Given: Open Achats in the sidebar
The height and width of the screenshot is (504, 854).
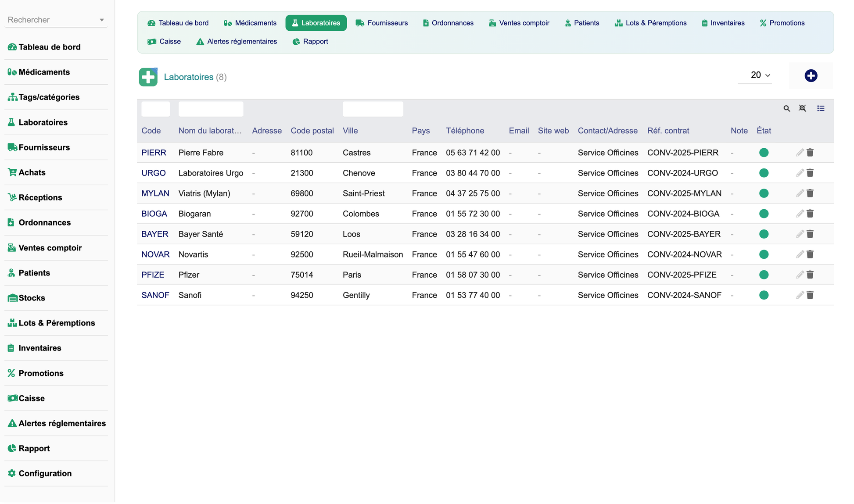Looking at the screenshot, I should click(x=56, y=172).
